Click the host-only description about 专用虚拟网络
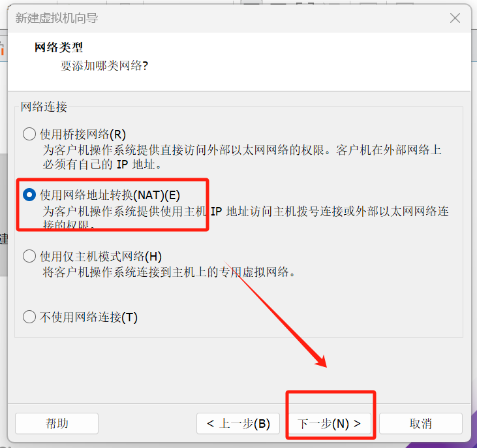 point(169,272)
